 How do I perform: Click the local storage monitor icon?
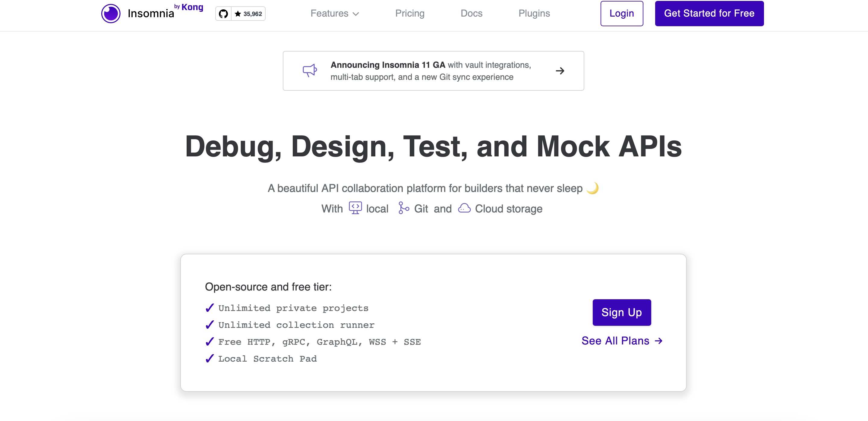point(355,208)
